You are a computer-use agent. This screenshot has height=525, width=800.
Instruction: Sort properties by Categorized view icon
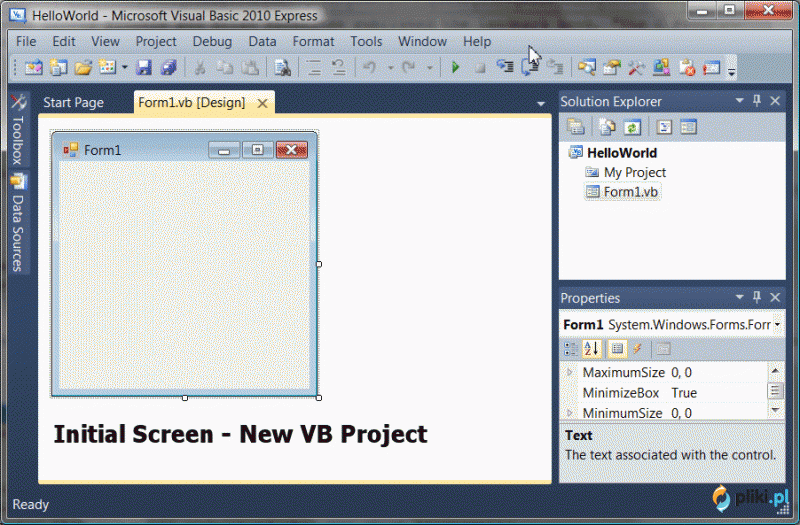coord(570,349)
